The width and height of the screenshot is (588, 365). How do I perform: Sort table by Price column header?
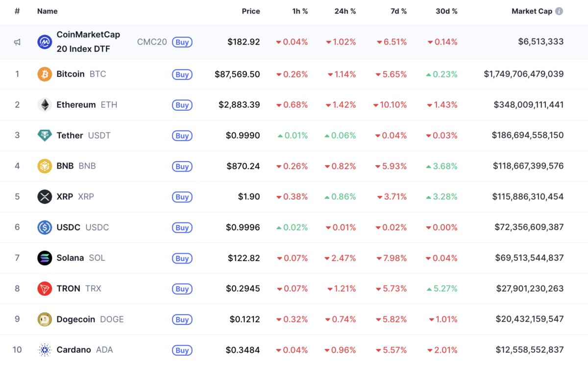pyautogui.click(x=251, y=11)
